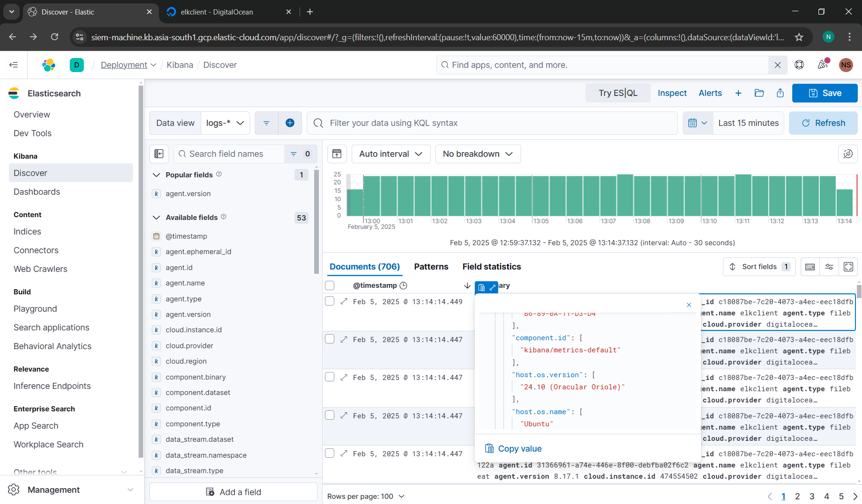Filter fields by type
Viewport: 862px width, 504px height.
pyautogui.click(x=300, y=154)
